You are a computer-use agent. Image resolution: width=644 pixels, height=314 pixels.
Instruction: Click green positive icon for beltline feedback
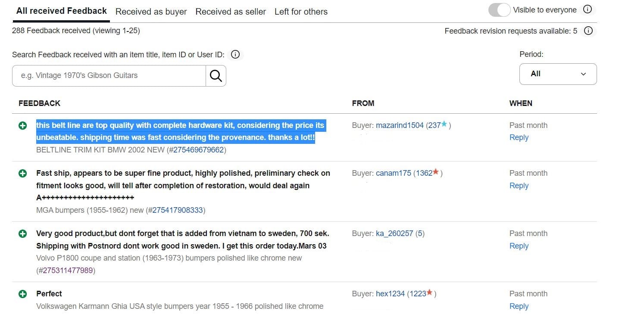(x=23, y=126)
